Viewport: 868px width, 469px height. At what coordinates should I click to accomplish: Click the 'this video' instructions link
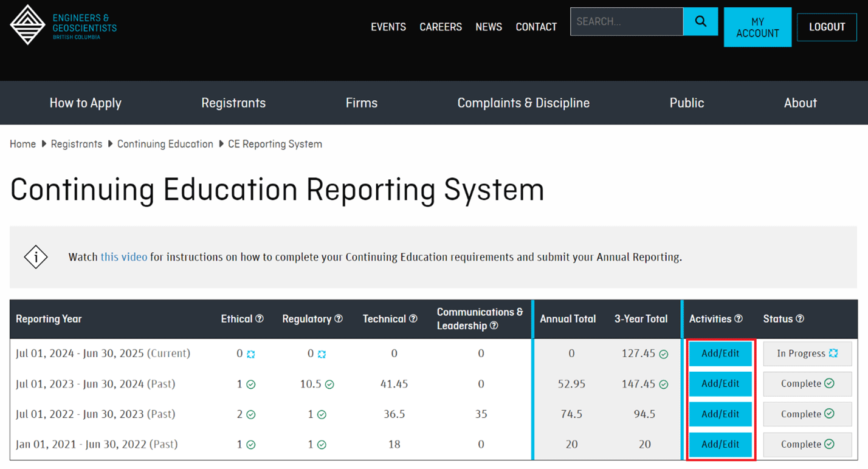coord(124,257)
